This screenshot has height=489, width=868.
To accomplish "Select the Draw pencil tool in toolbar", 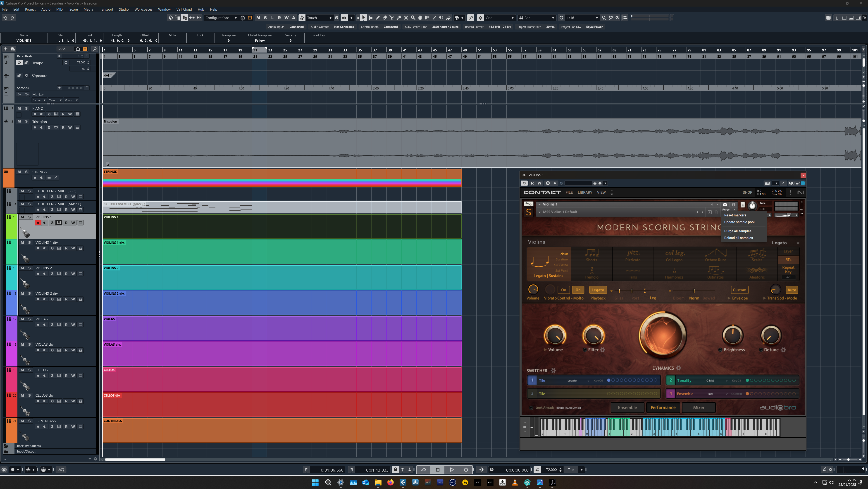I will pos(378,18).
